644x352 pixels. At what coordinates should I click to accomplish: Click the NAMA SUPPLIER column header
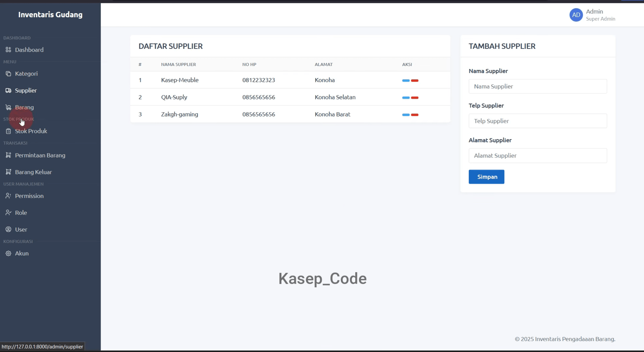178,64
